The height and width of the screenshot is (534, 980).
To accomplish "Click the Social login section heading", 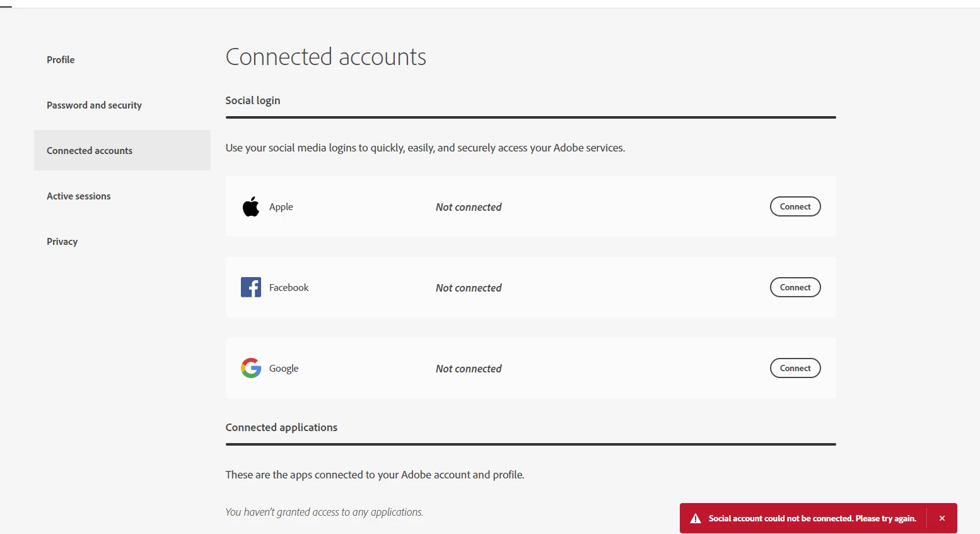I will coord(253,100).
